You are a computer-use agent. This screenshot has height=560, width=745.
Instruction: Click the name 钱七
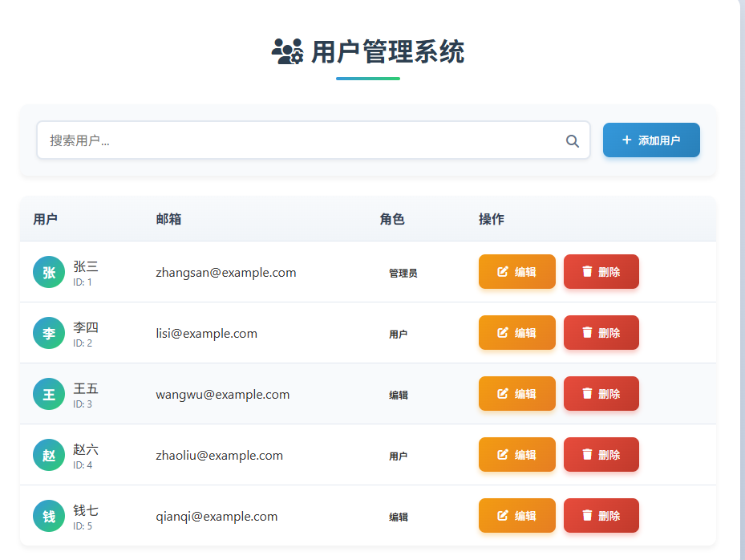point(86,510)
